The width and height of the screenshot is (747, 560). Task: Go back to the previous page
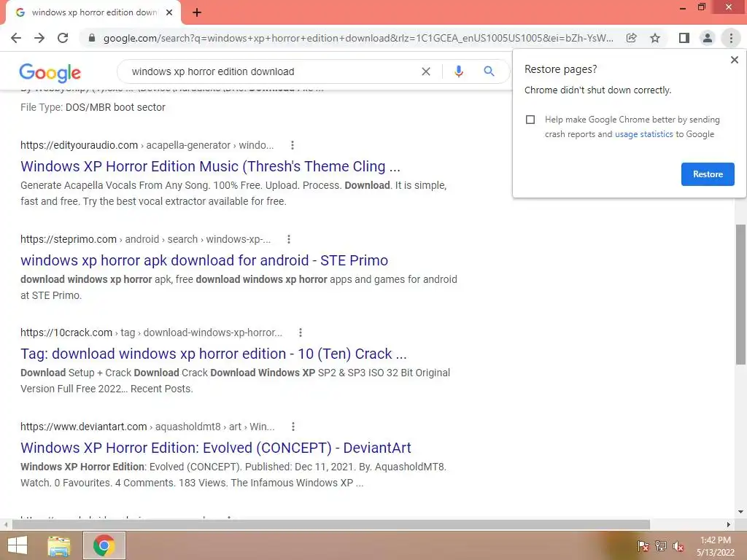click(x=16, y=38)
